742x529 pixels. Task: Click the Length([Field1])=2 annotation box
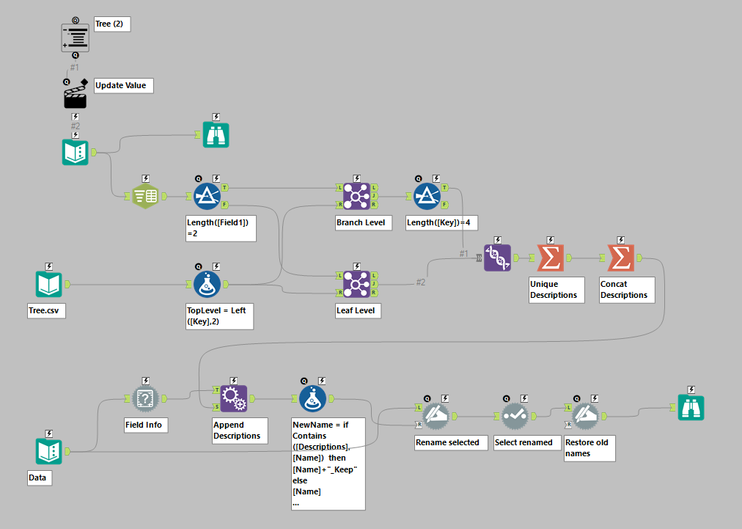click(221, 228)
